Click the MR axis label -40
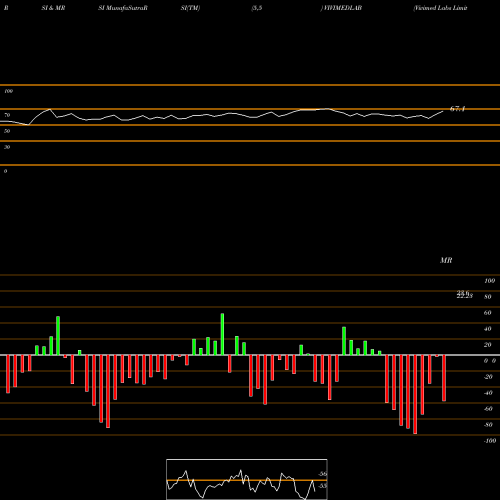The height and width of the screenshot is (500, 500). click(x=488, y=393)
